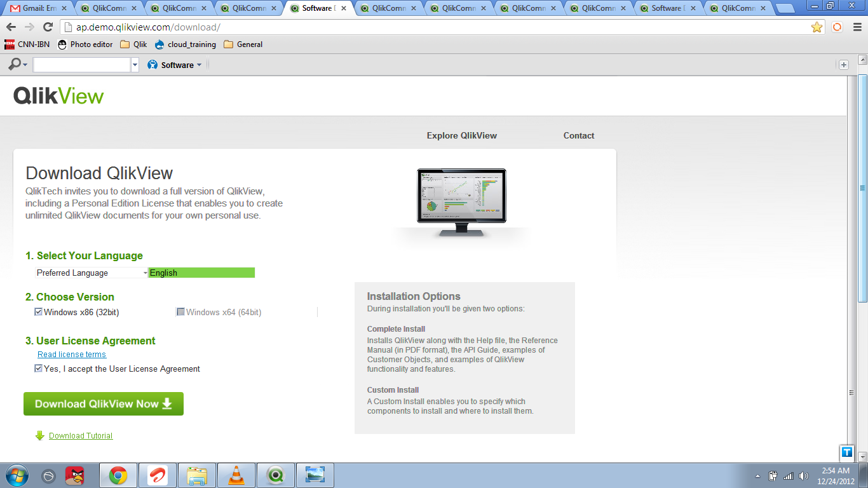Click the Download QlikView page heading
Image resolution: width=868 pixels, height=488 pixels.
(x=99, y=173)
